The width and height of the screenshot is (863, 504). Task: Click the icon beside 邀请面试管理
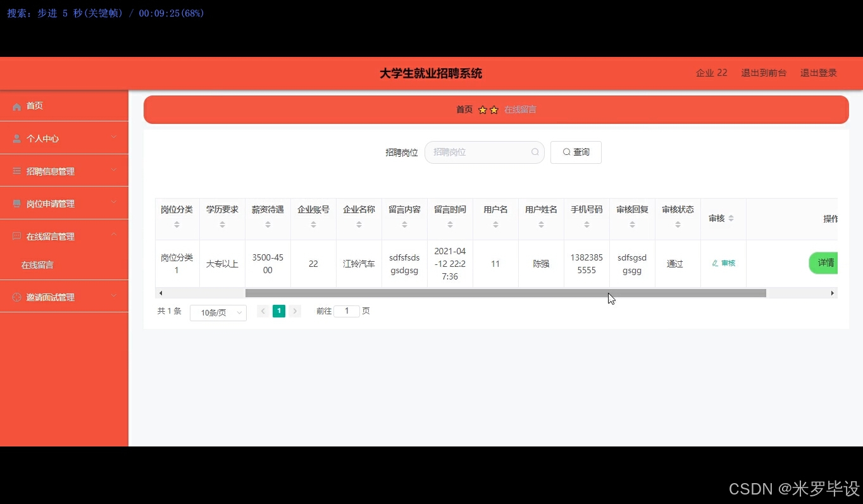tap(17, 297)
